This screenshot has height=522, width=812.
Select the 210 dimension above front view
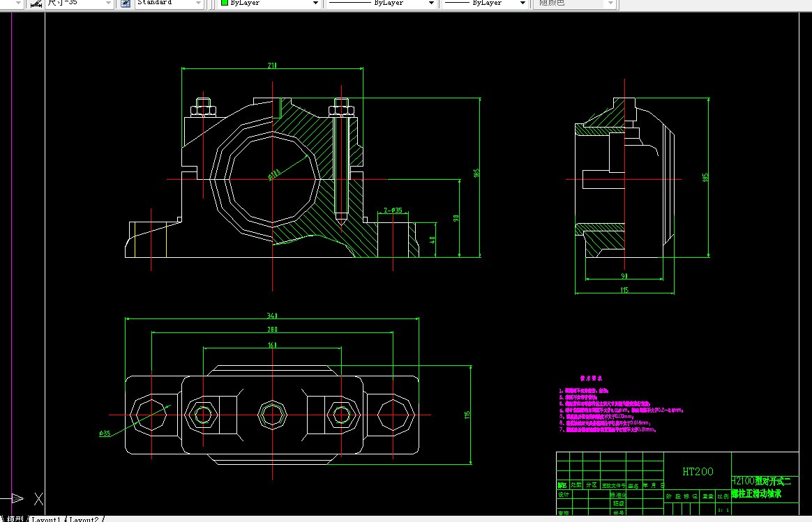pyautogui.click(x=272, y=66)
